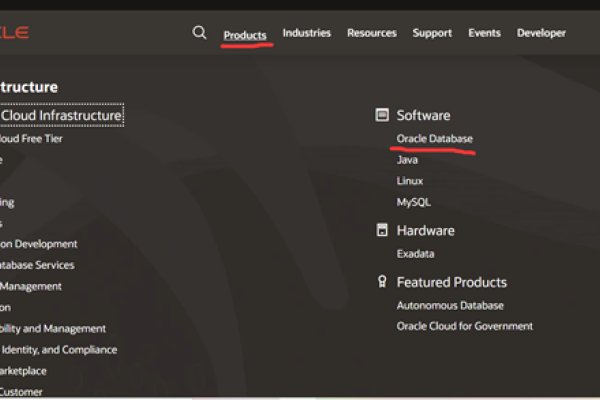Viewport: 600px width, 400px height.
Task: Click the Featured Products heading
Action: pos(452,282)
